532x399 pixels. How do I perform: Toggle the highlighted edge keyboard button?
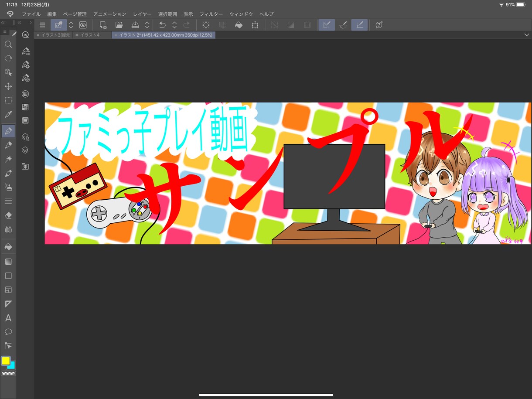pos(58,25)
